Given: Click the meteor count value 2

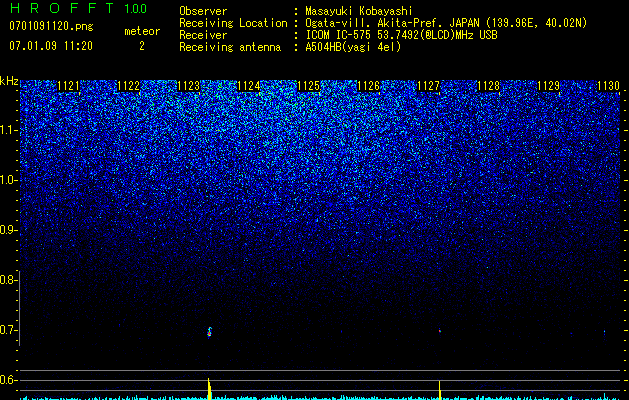Looking at the screenshot, I should pos(142,46).
